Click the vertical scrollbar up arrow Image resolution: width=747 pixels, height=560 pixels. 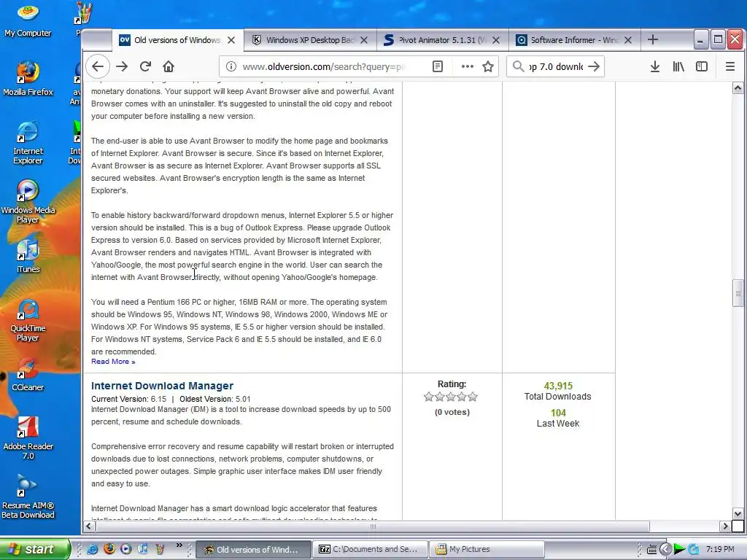pyautogui.click(x=738, y=88)
